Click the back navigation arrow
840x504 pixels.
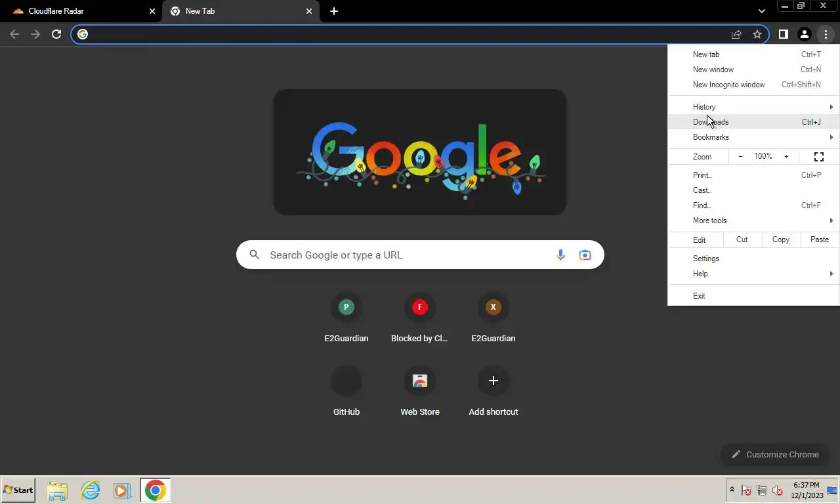point(14,34)
